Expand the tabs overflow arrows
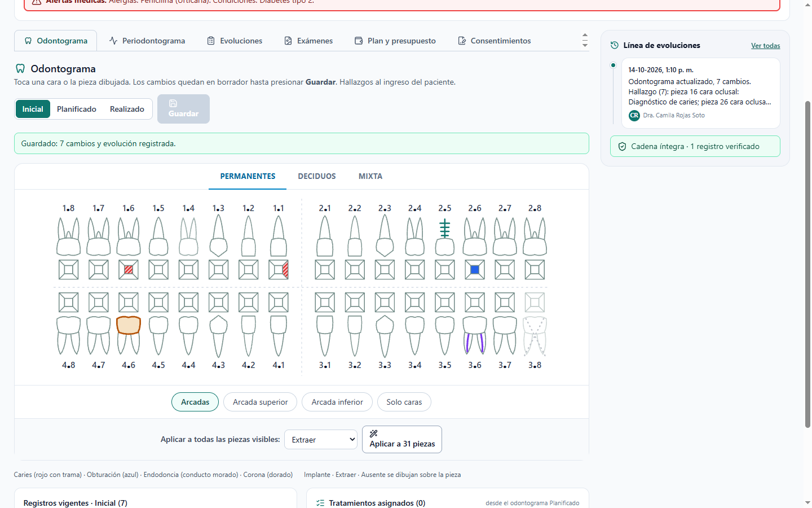Viewport: 812px width, 508px height. pos(585,41)
